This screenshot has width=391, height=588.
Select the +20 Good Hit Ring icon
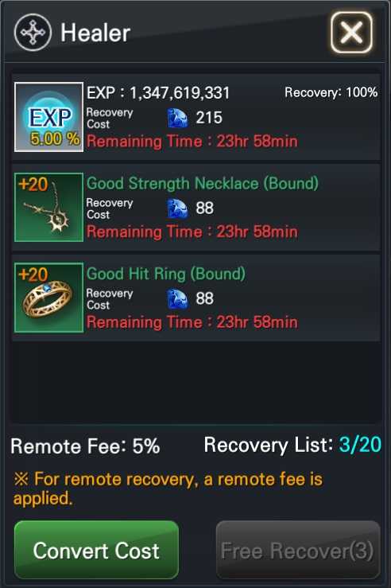click(48, 298)
